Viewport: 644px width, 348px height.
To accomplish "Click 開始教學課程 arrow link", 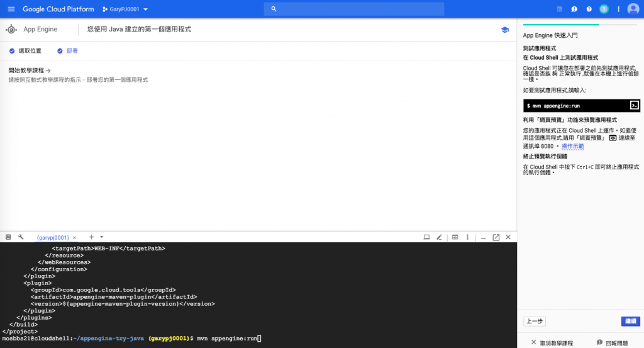I will (30, 70).
